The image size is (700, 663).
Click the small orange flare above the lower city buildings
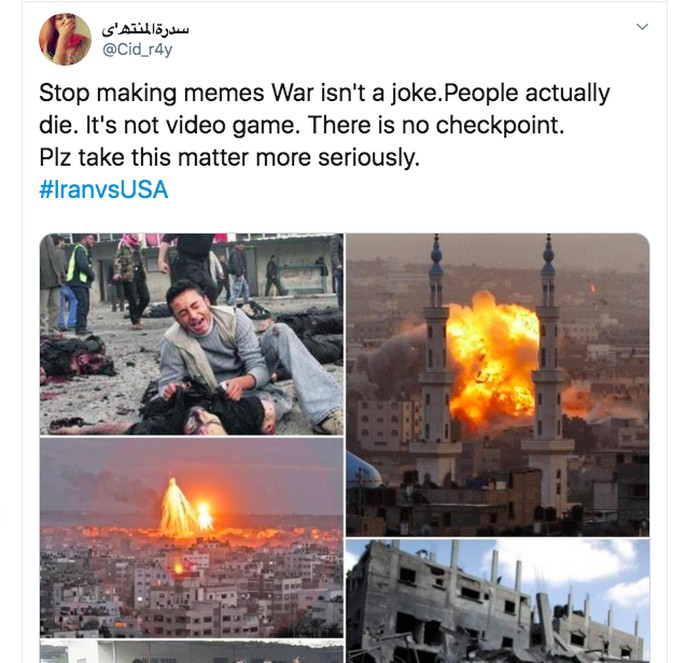click(x=178, y=567)
